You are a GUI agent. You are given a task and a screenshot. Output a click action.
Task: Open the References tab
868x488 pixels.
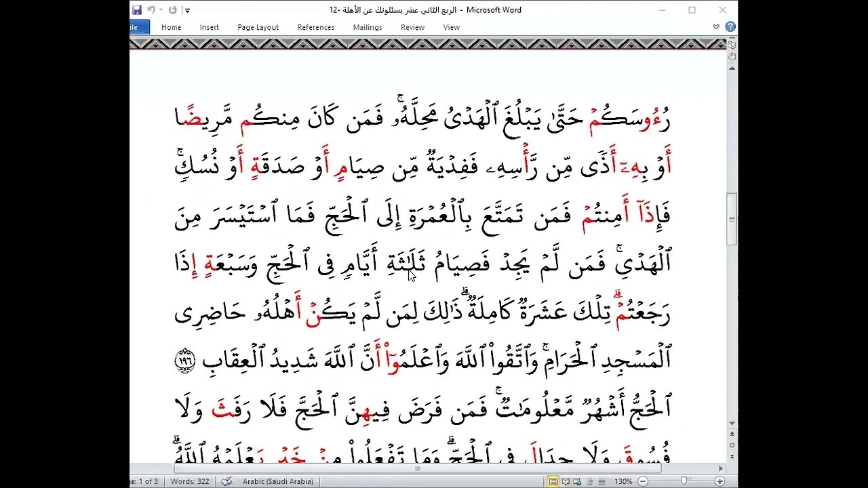pyautogui.click(x=315, y=27)
